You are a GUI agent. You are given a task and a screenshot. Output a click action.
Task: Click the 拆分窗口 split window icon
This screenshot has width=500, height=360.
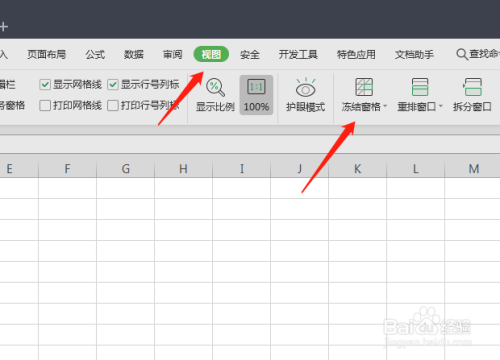472,87
